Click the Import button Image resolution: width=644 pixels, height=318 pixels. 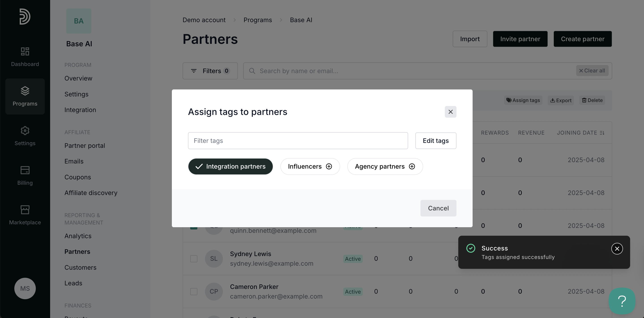click(x=470, y=39)
